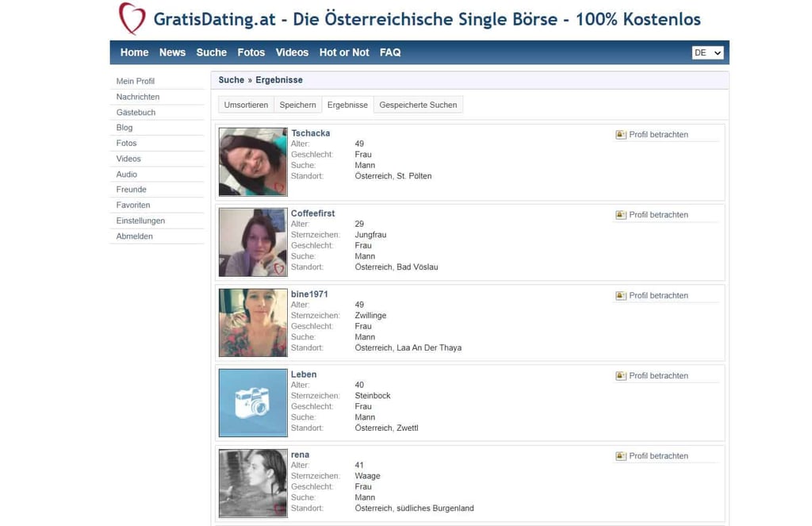Open Videos in the top navigation bar
812x526 pixels.
pos(292,52)
